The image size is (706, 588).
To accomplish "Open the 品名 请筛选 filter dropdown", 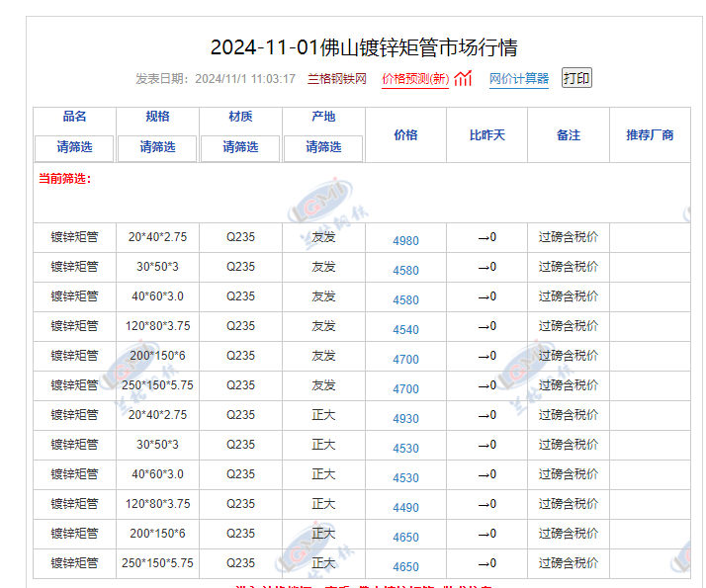I will (74, 147).
